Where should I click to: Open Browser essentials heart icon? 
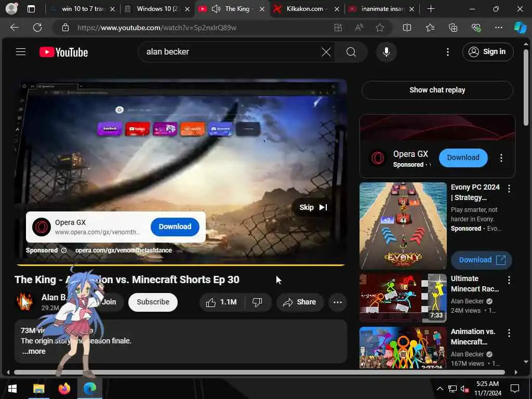click(476, 28)
